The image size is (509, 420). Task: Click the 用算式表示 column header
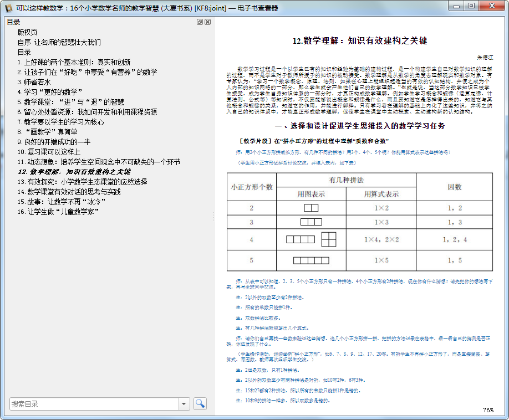pyautogui.click(x=381, y=194)
